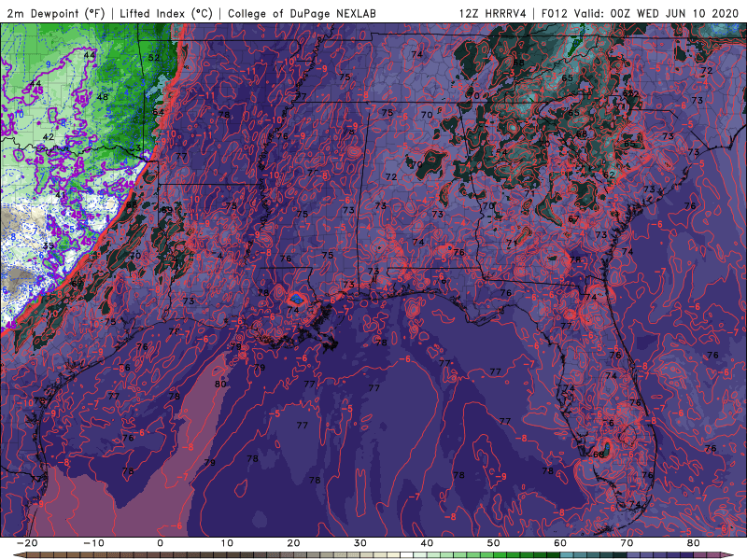Click the "70" color scale label

(627, 543)
